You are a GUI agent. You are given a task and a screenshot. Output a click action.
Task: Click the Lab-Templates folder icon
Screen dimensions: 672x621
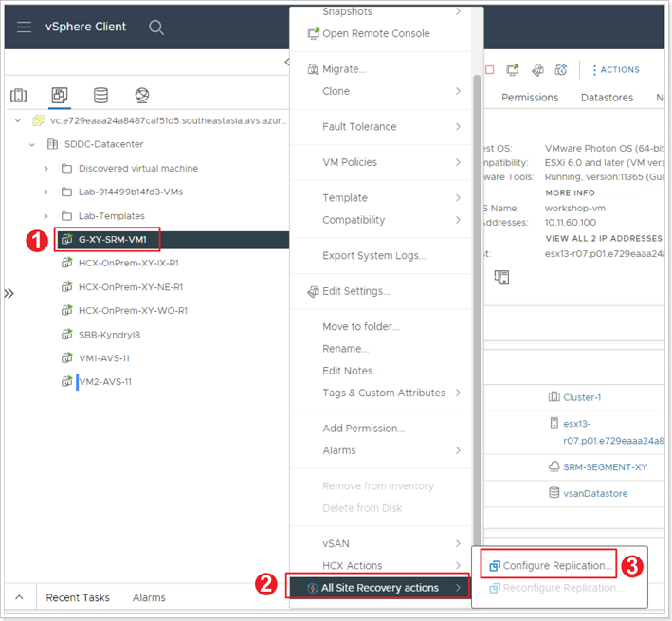pyautogui.click(x=66, y=215)
